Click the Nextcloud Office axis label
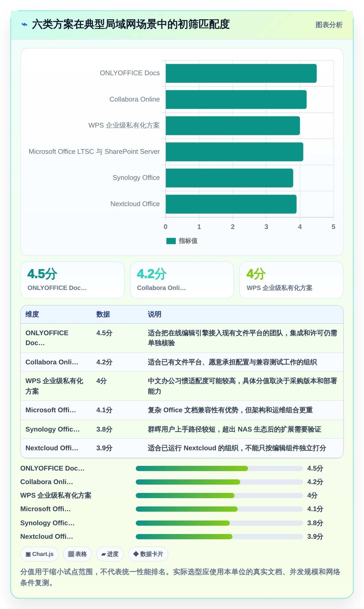 (135, 204)
